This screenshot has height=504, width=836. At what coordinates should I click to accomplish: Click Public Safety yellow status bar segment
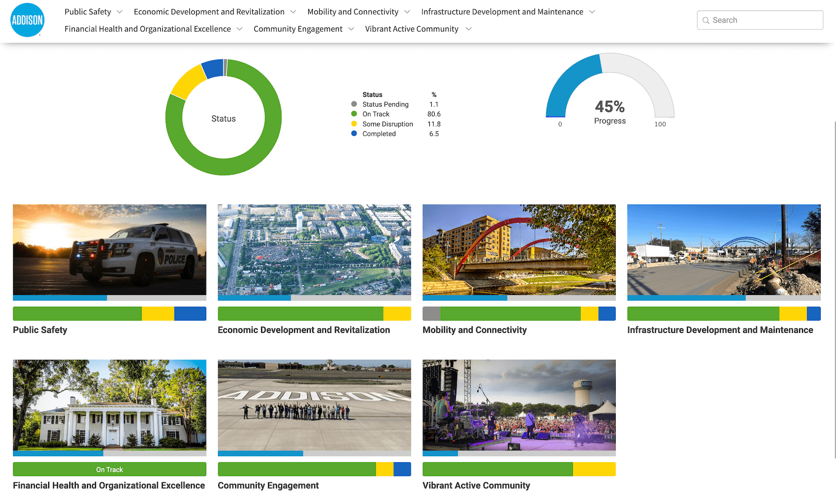pos(158,314)
